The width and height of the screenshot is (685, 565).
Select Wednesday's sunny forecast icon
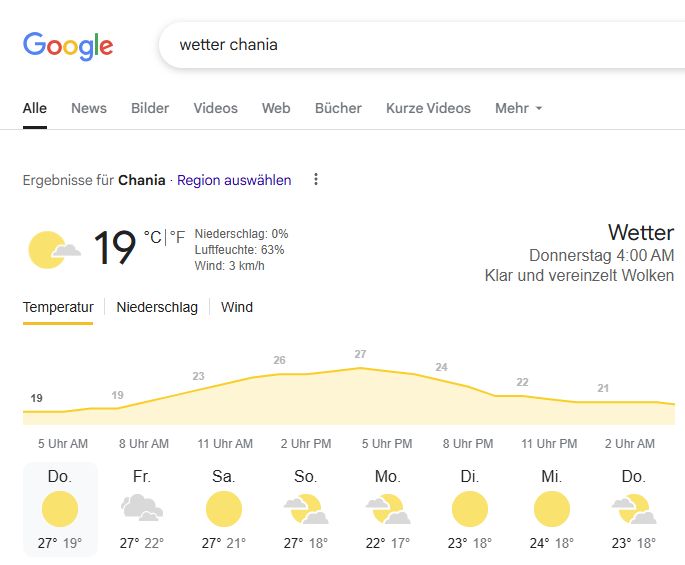[552, 509]
